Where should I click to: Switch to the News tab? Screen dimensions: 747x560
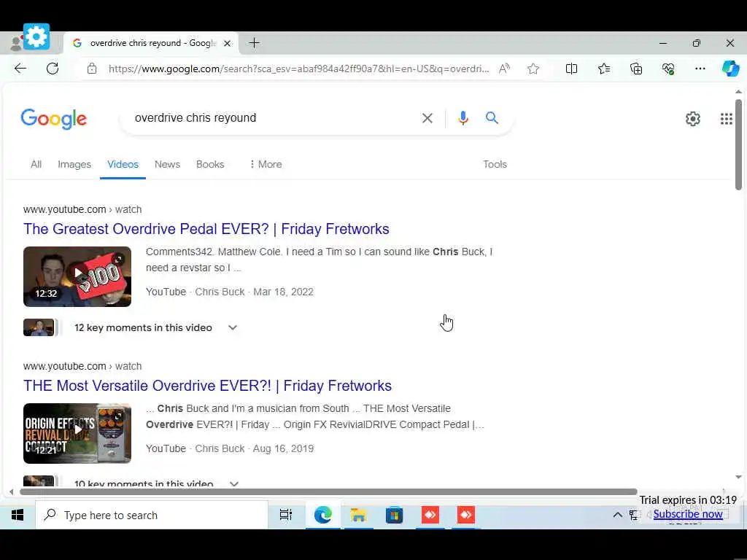click(167, 164)
